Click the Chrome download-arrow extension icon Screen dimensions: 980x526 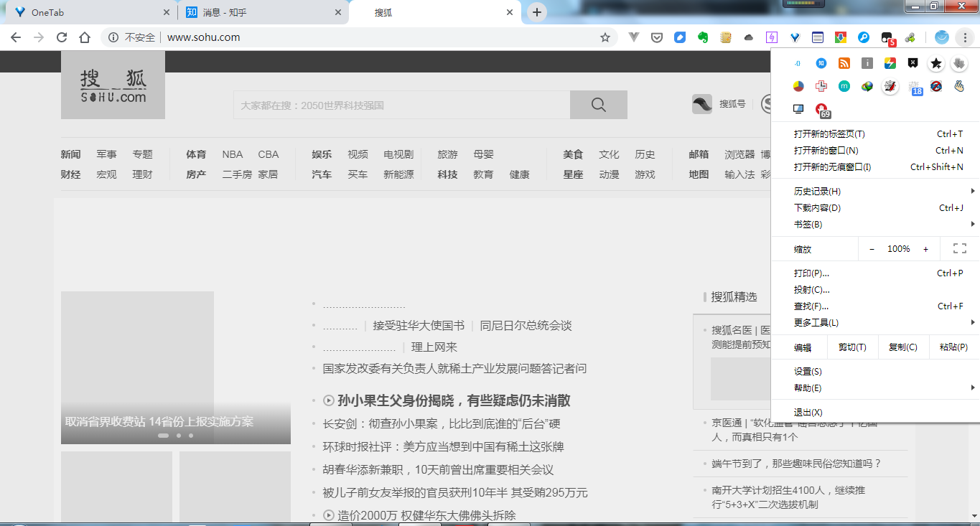pyautogui.click(x=841, y=37)
